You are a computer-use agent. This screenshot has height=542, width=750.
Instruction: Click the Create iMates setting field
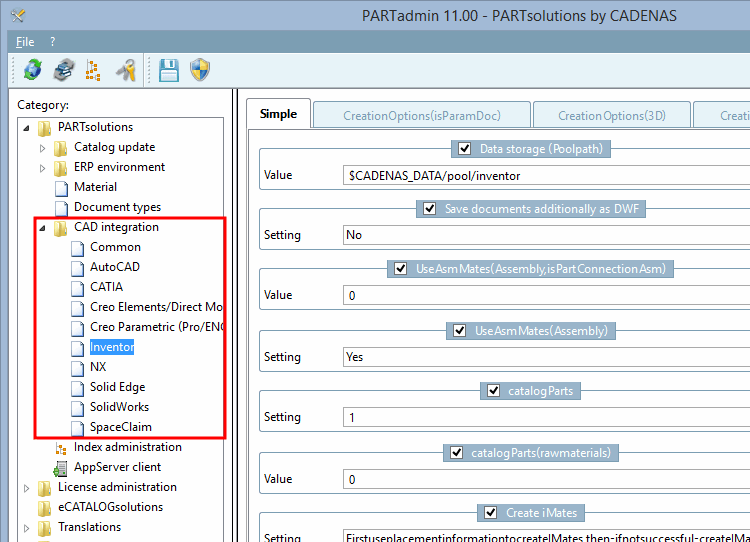pyautogui.click(x=546, y=537)
